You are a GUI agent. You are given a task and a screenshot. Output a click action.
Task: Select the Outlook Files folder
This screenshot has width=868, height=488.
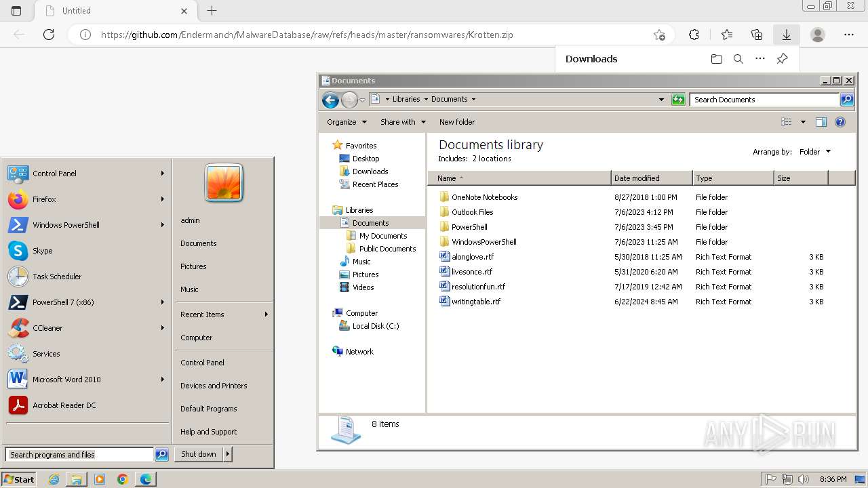click(x=472, y=212)
